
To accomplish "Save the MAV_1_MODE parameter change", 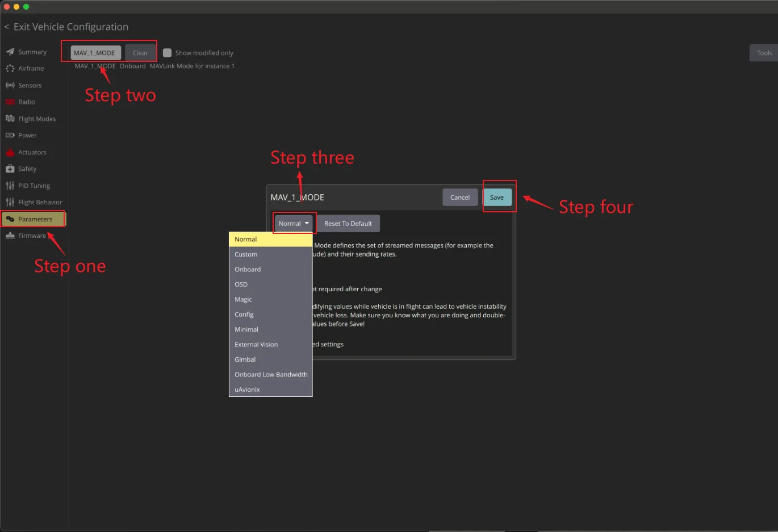I will tap(497, 198).
